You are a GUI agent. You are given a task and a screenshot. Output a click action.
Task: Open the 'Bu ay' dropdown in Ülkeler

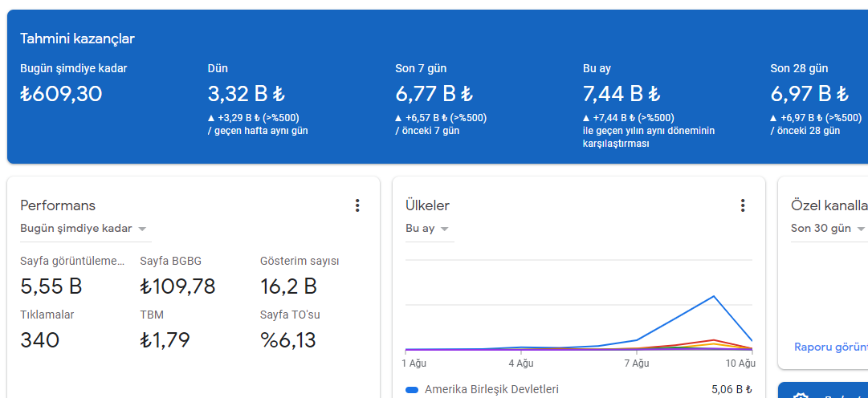[427, 229]
